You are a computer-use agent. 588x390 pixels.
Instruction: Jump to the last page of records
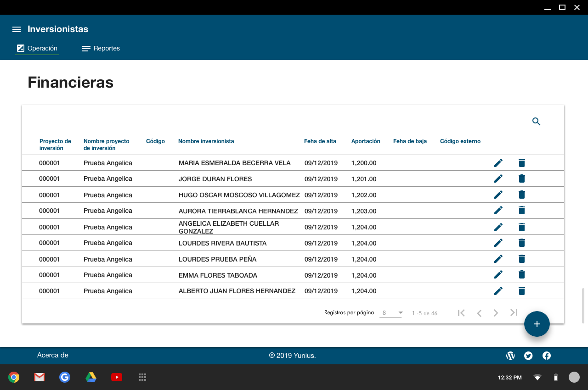point(514,312)
